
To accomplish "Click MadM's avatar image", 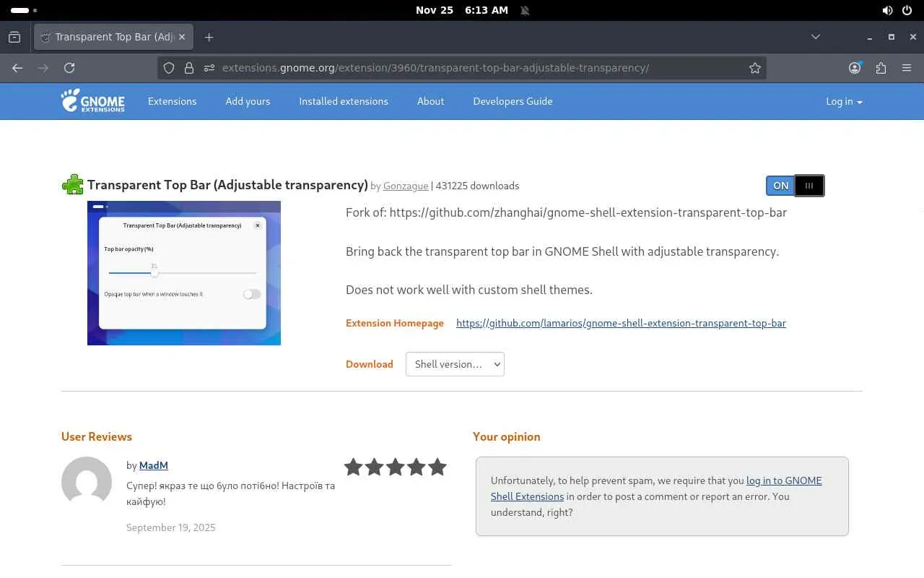I will (87, 482).
